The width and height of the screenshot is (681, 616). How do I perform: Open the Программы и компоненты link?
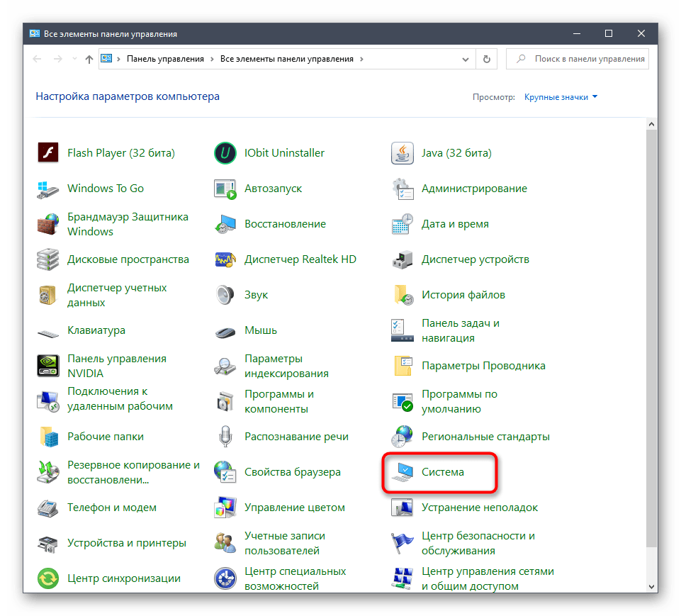coord(278,401)
